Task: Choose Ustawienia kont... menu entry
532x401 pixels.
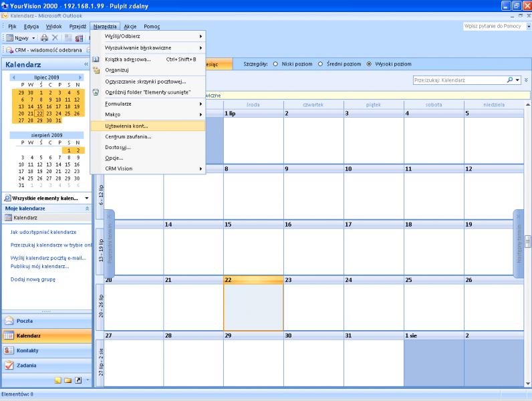Action: click(x=148, y=126)
